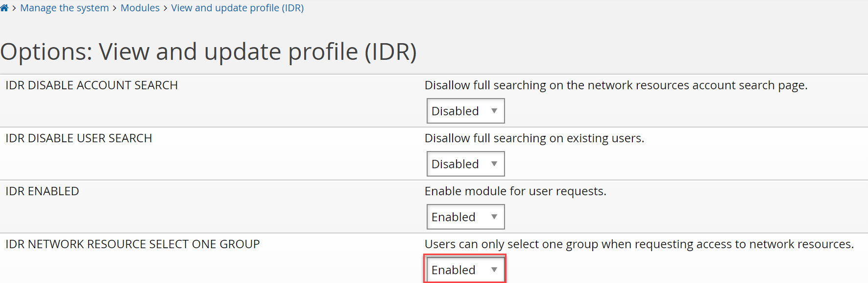This screenshot has height=283, width=868.
Task: Click the arrow on the user search Disabled selector
Action: click(x=496, y=163)
